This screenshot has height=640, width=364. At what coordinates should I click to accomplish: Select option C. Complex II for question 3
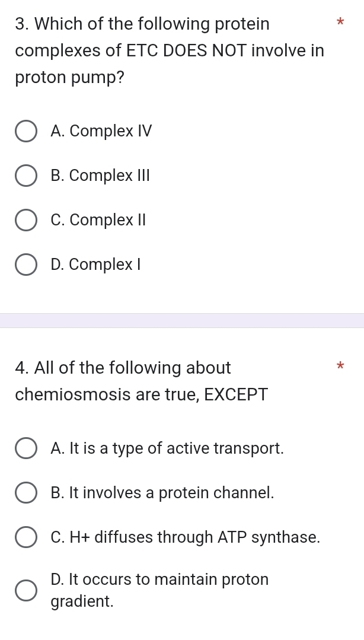click(x=26, y=220)
